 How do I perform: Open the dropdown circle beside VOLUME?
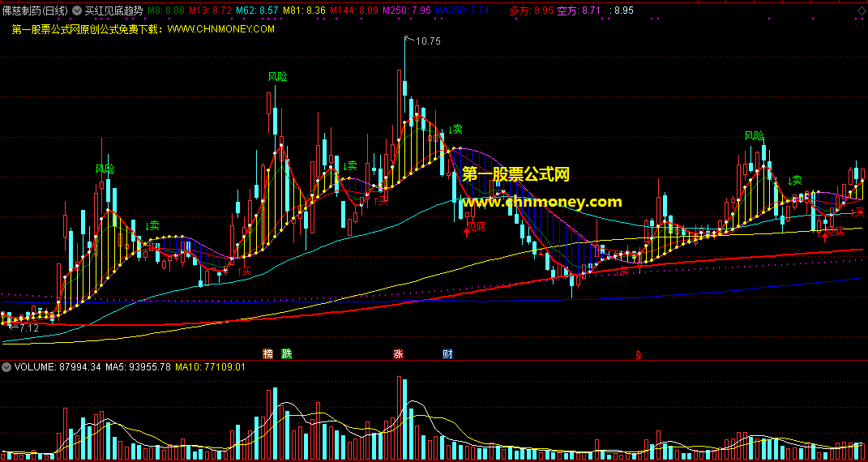pos(7,367)
